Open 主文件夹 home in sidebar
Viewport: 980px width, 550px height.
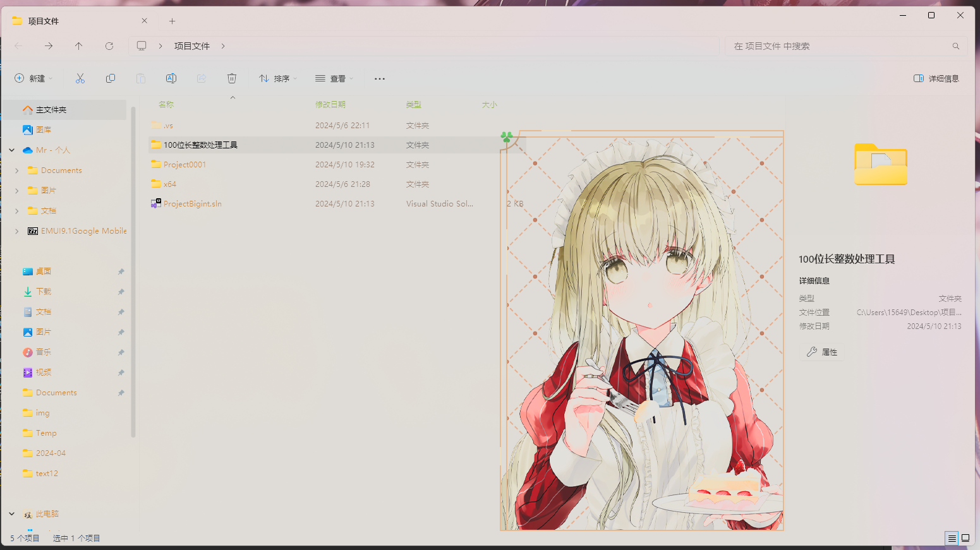[x=64, y=110]
